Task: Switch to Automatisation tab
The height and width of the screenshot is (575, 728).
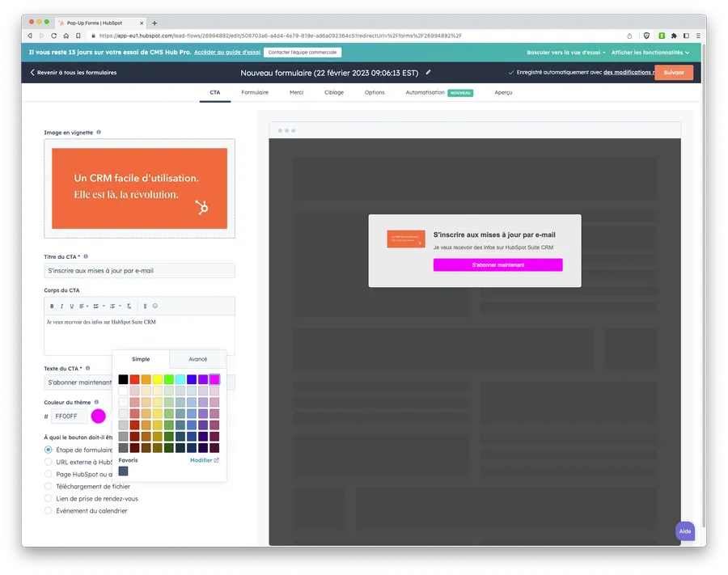Action: pos(439,92)
